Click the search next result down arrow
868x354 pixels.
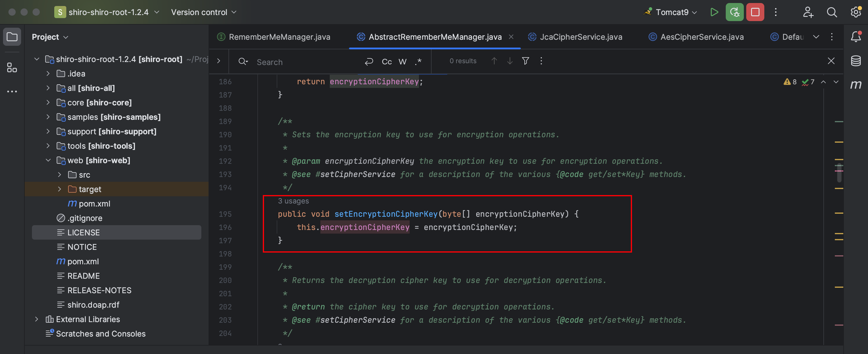tap(510, 61)
